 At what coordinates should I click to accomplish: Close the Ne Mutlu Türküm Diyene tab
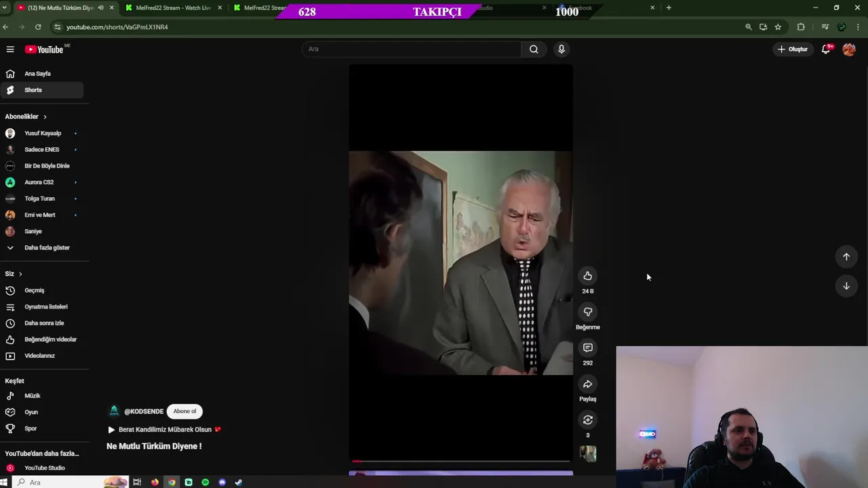pos(112,7)
